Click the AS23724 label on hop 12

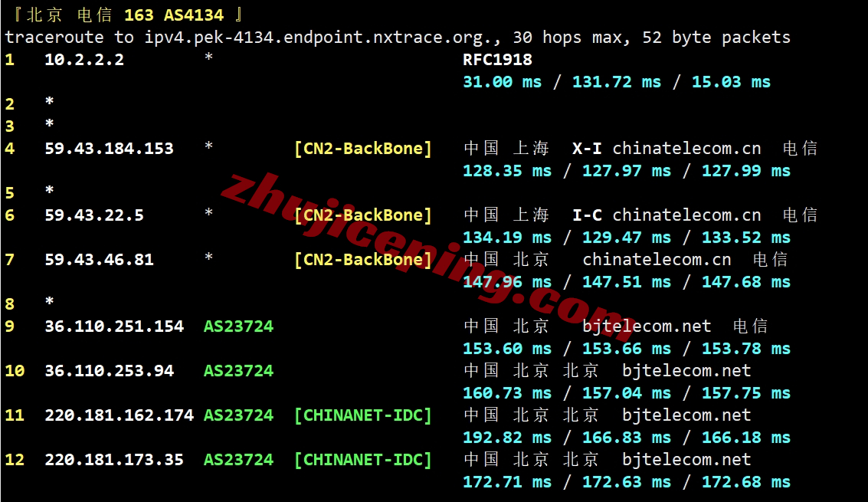[238, 459]
